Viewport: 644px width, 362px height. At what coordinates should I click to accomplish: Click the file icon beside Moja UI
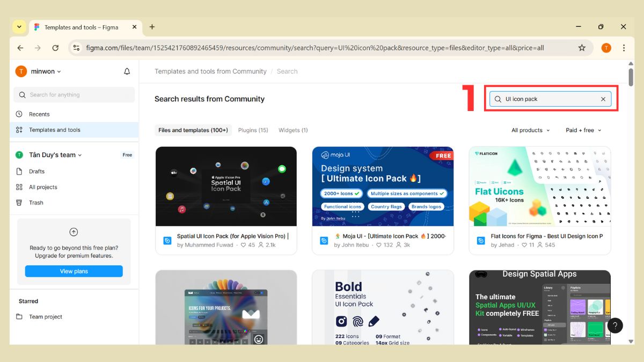[x=324, y=241]
